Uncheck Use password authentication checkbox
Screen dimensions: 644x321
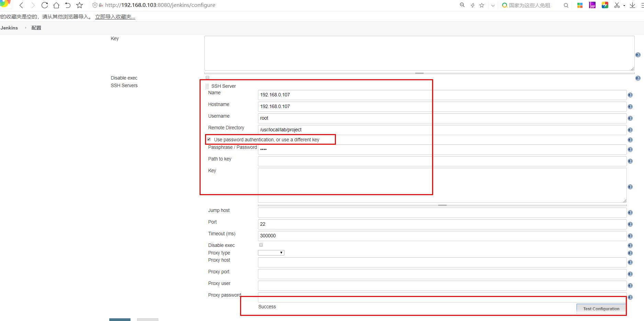click(209, 139)
